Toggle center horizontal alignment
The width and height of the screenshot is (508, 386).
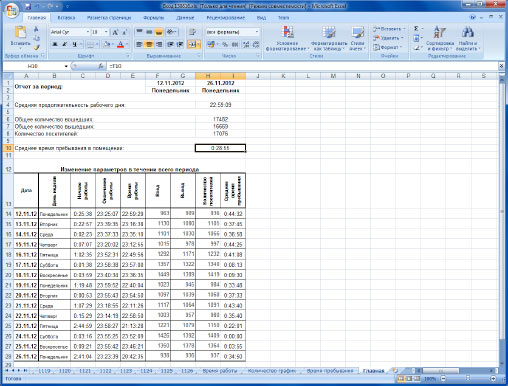(x=149, y=44)
